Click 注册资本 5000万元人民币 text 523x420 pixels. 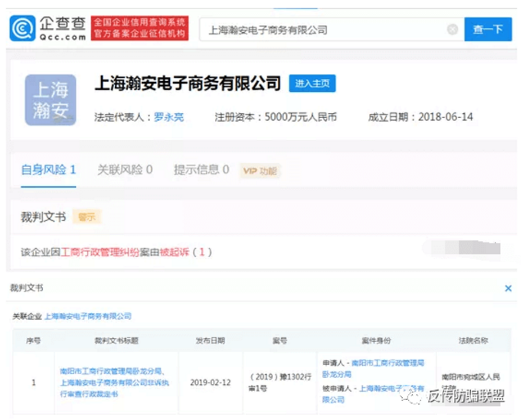(276, 117)
